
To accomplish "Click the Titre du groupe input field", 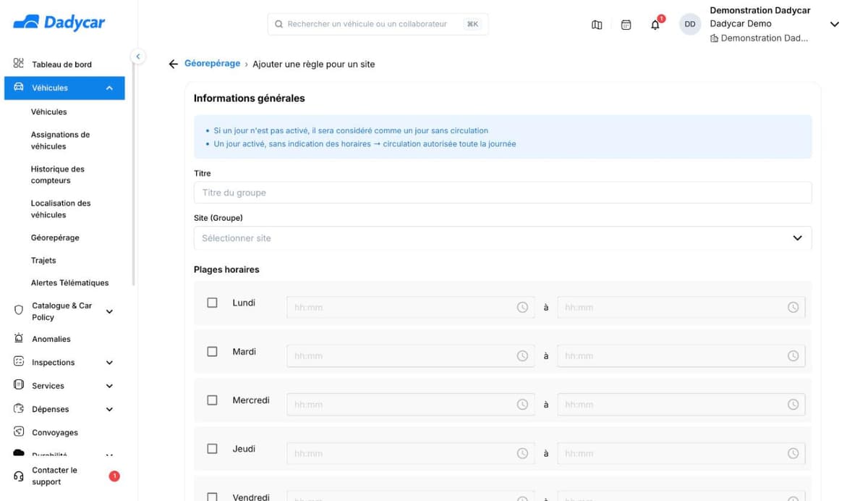I will tap(503, 193).
